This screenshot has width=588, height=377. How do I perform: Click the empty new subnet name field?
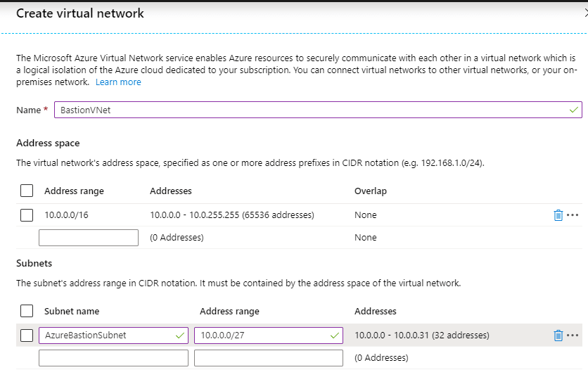coord(113,358)
